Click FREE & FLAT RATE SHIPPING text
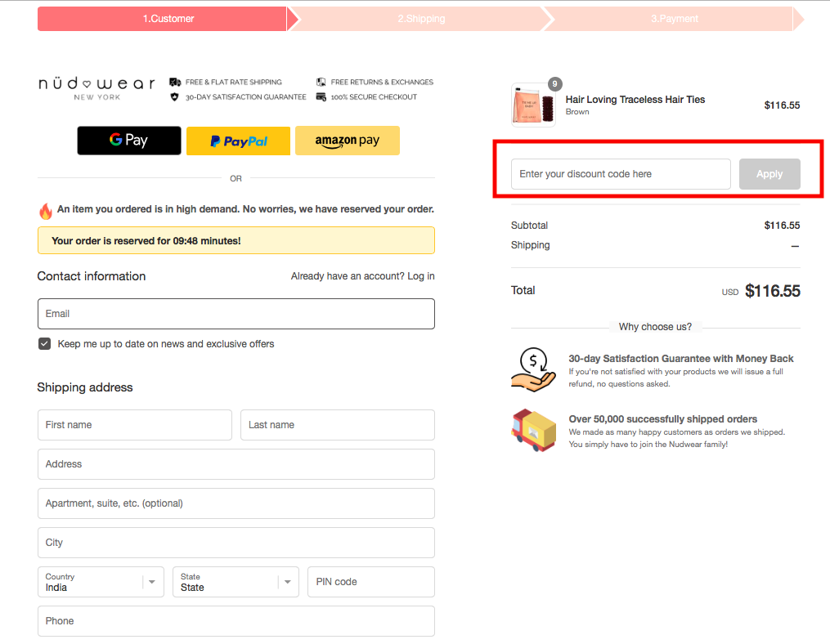830x644 pixels. point(233,82)
